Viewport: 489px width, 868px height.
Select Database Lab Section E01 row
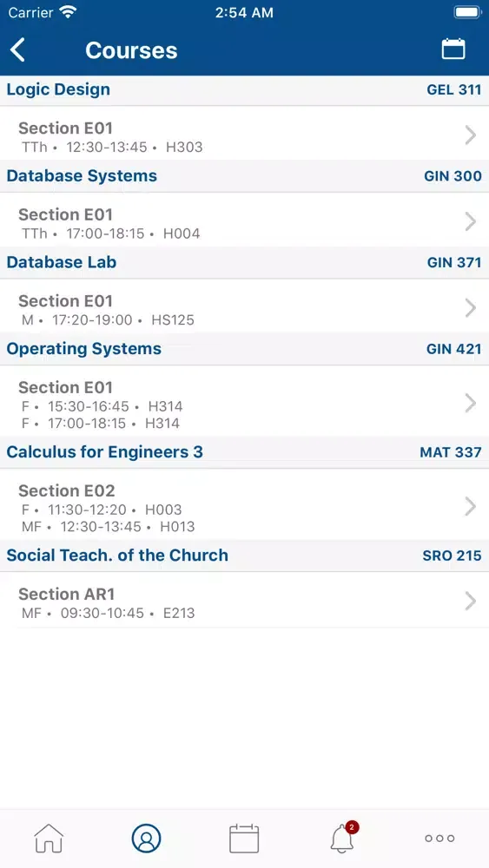(x=244, y=307)
